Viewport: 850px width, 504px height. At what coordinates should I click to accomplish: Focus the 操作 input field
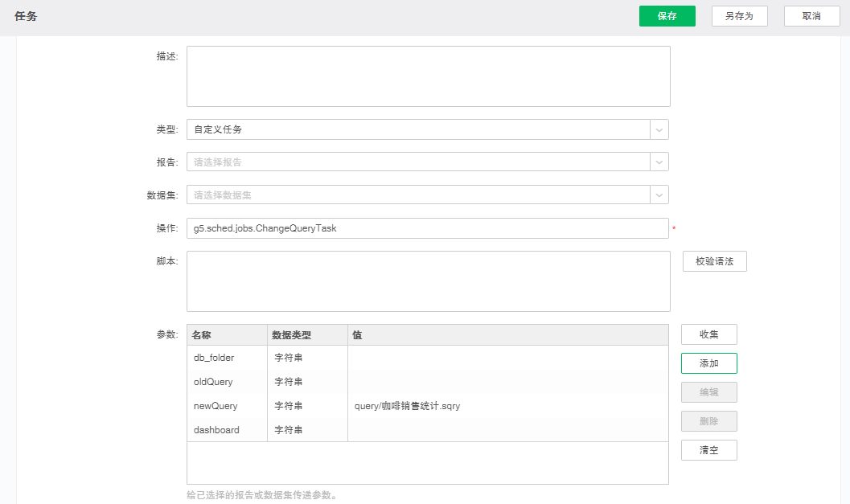[x=427, y=228]
